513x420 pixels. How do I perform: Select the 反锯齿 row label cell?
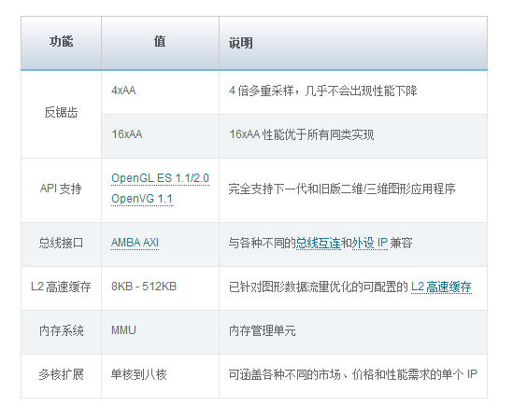[x=61, y=115]
